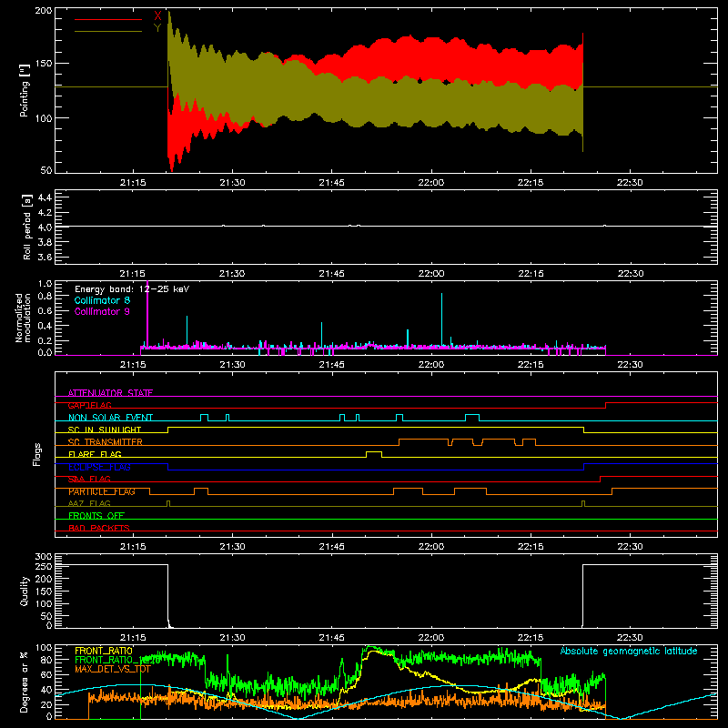The width and height of the screenshot is (728, 728).
Task: Click the FRONTS_OFF flag label
Action: point(96,516)
